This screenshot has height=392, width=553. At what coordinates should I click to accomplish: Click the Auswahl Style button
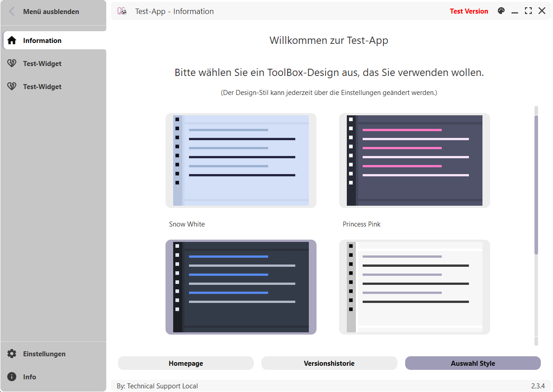tap(473, 363)
